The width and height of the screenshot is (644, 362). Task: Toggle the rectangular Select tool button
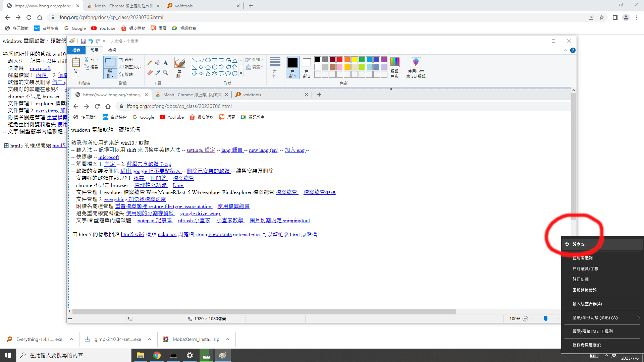pos(110,62)
